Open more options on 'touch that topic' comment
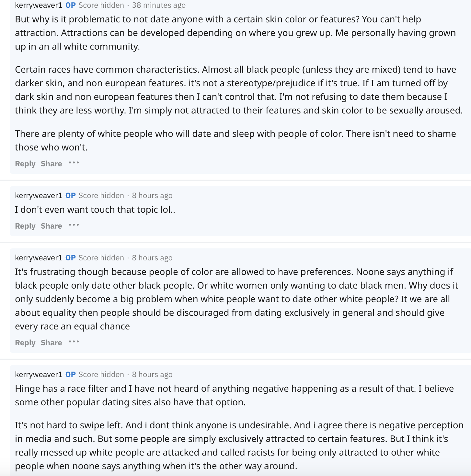The image size is (471, 476). (74, 225)
